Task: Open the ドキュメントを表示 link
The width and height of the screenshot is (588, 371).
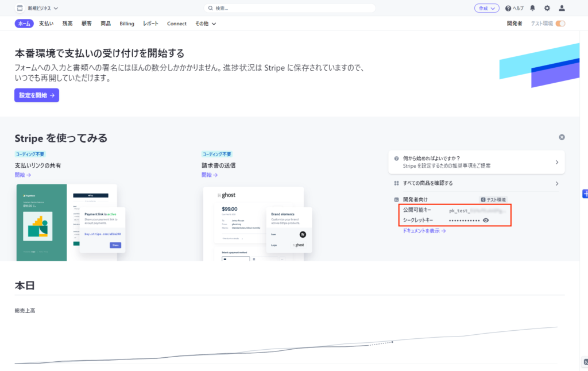Action: tap(424, 231)
